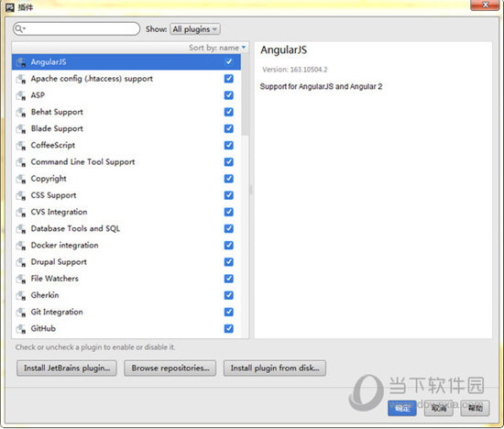
Task: Disable the File Watchers checkbox
Action: tap(229, 279)
